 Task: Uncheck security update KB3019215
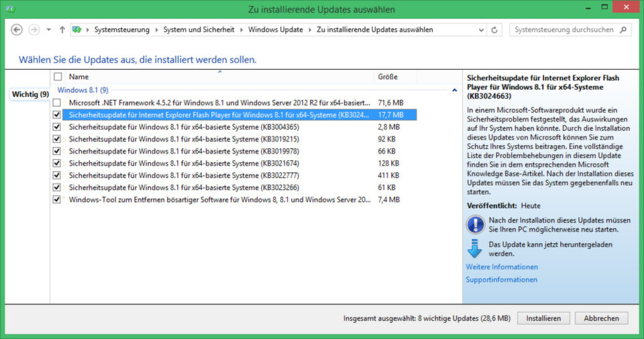[56, 139]
